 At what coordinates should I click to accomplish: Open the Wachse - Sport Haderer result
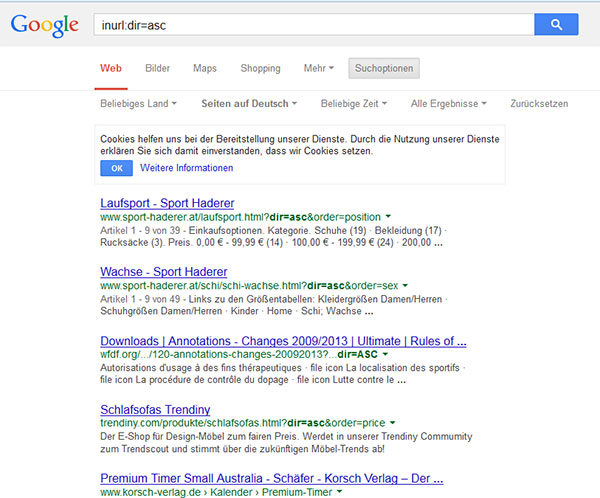164,271
